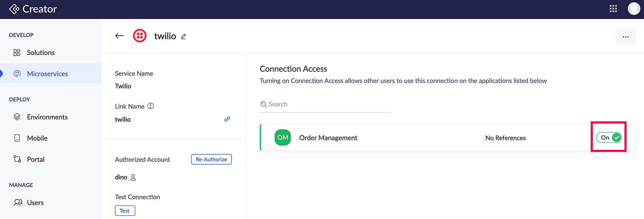Click the Link Name info icon
Image resolution: width=644 pixels, height=219 pixels.
[151, 106]
